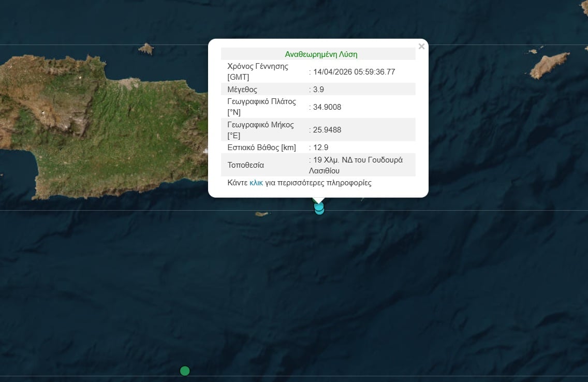Open the κλικ link for more information
588x382 pixels.
coord(256,183)
